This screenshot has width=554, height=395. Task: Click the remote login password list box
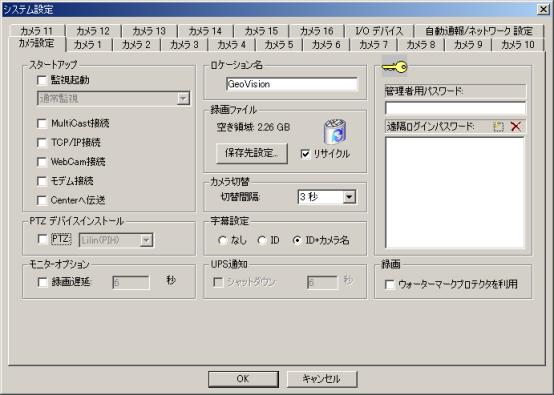click(455, 193)
